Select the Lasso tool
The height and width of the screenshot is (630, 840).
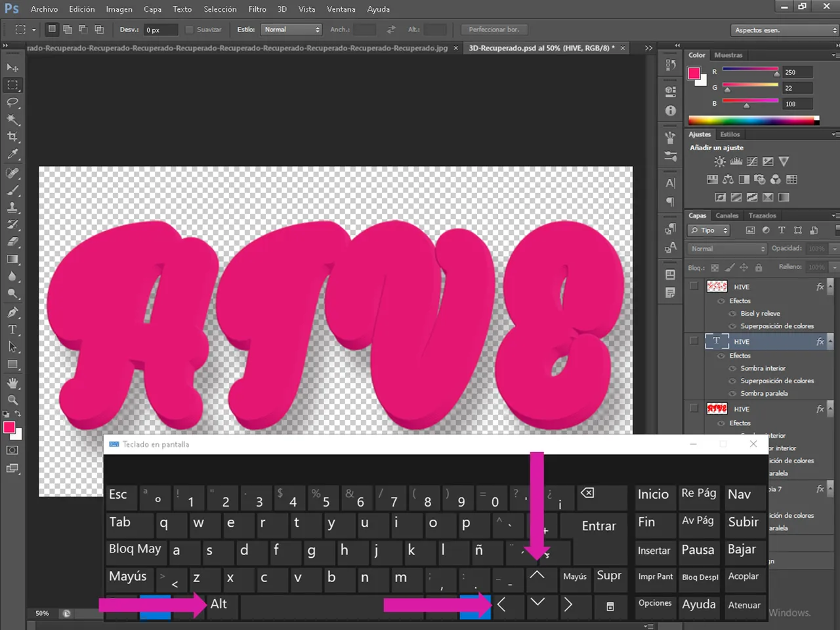(x=12, y=102)
